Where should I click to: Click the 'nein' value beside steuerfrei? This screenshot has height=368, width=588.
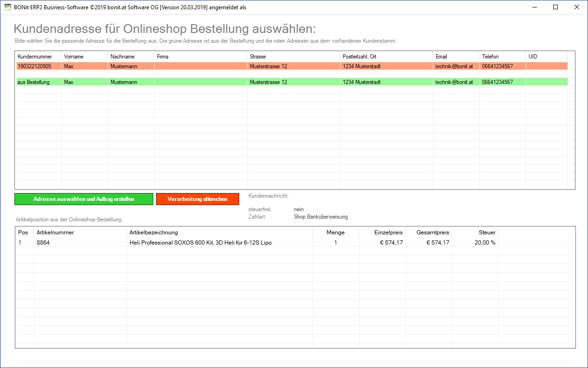pos(299,209)
